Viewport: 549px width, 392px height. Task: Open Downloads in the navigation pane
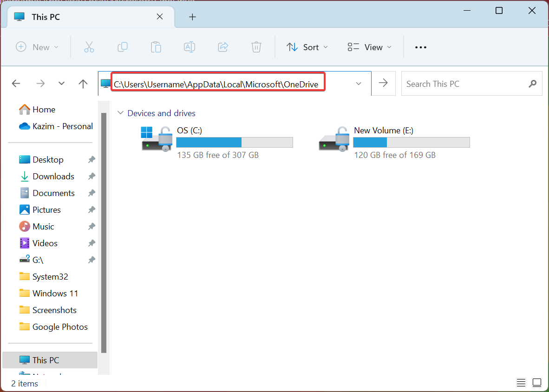46,176
